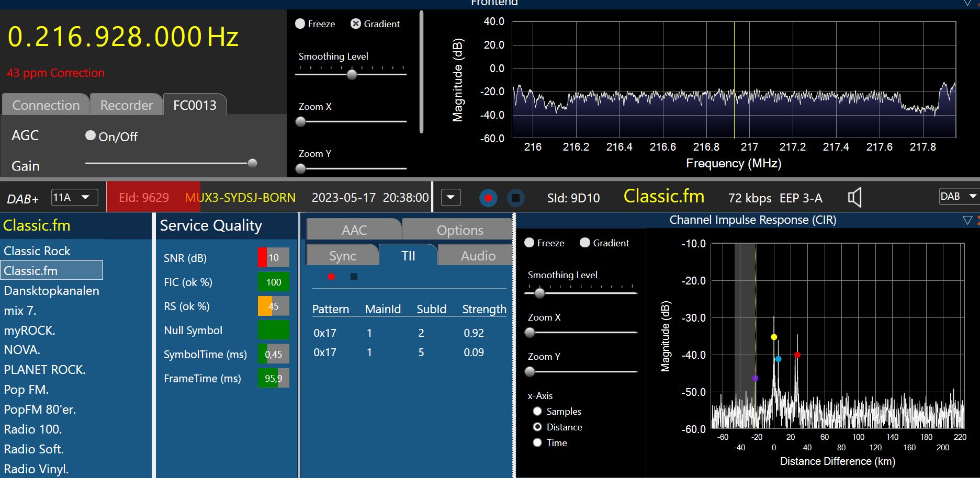The width and height of the screenshot is (980, 478).
Task: Open the 11A channel dropdown
Action: click(x=74, y=198)
